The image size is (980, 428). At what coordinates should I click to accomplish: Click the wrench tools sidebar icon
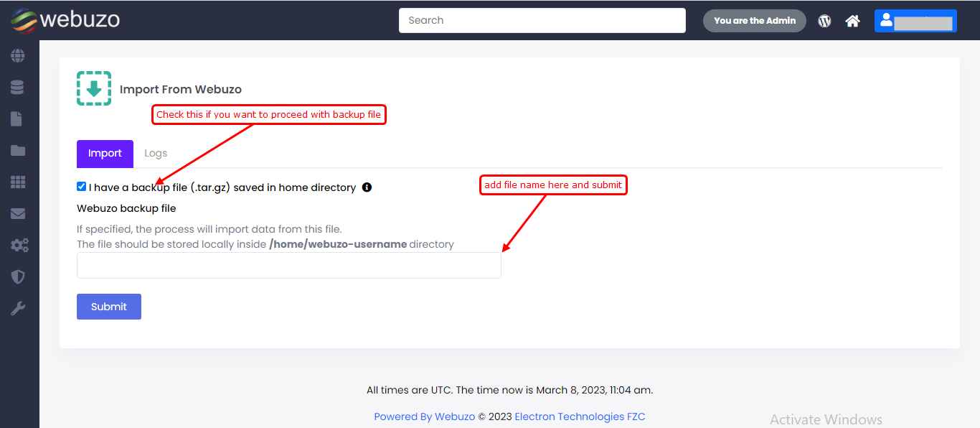coord(18,309)
